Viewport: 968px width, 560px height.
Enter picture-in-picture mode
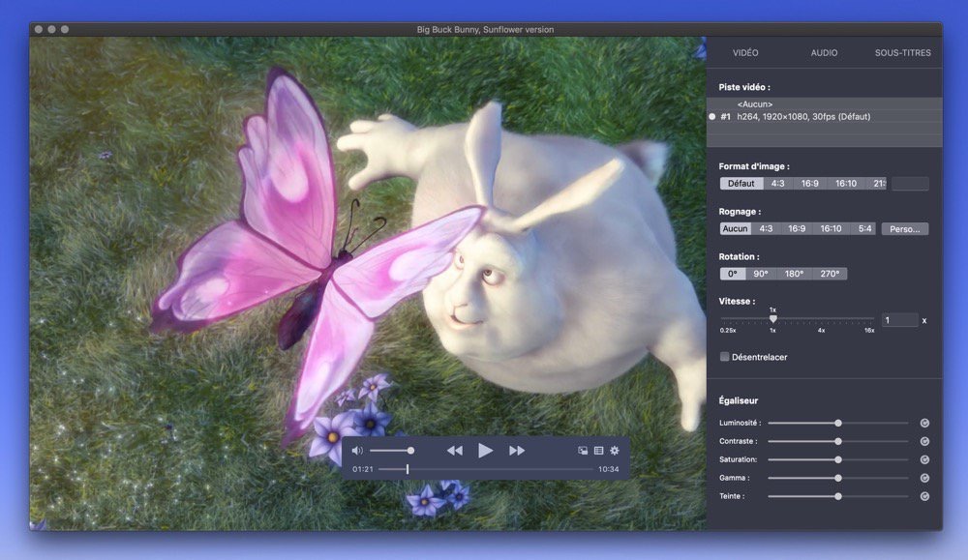click(x=583, y=451)
